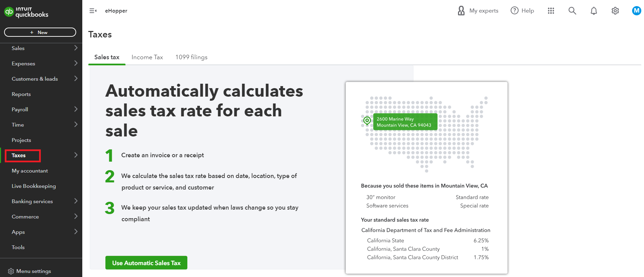
Task: Open Reports from the sidebar
Action: tap(21, 94)
